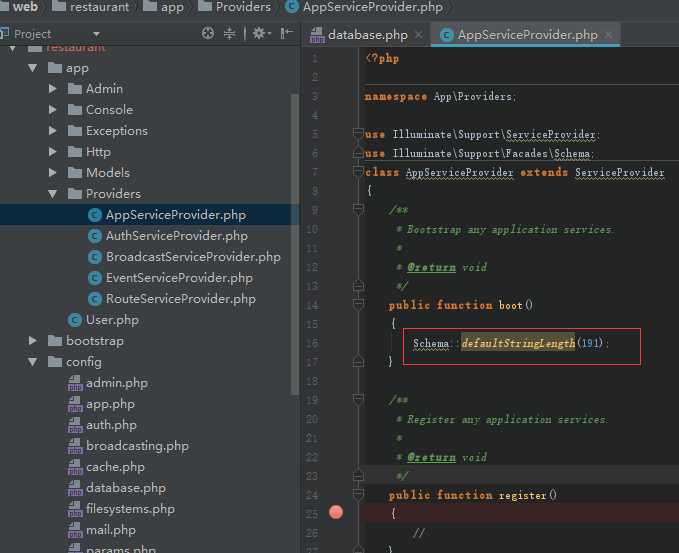Open AuthServiceProvider.php in the tree
Image resolution: width=679 pixels, height=553 pixels.
tap(176, 236)
